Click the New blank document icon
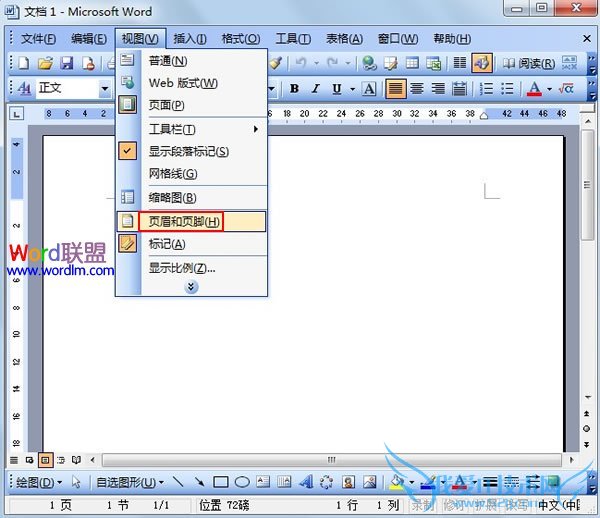This screenshot has height=518, width=600. coord(24,63)
